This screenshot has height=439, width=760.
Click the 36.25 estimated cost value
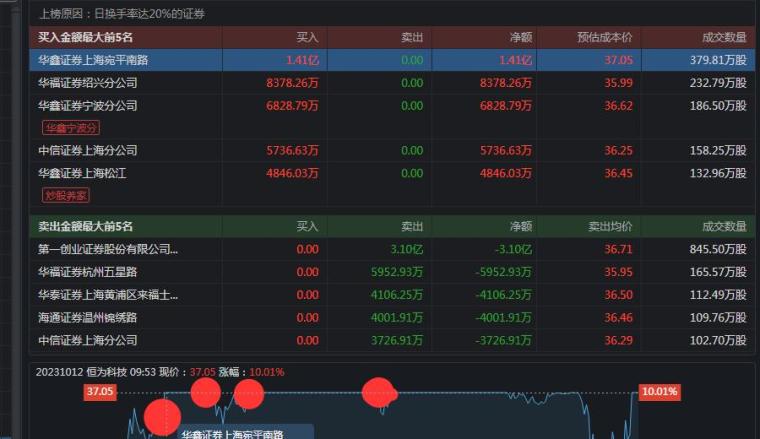618,150
